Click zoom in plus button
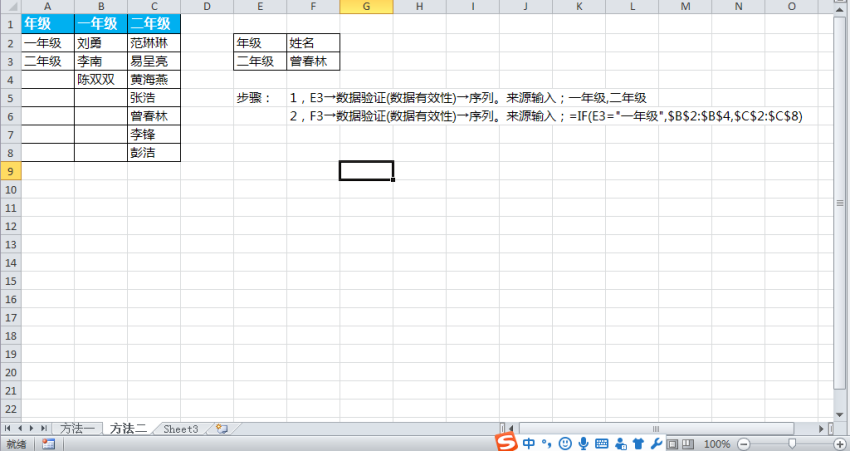 point(840,444)
